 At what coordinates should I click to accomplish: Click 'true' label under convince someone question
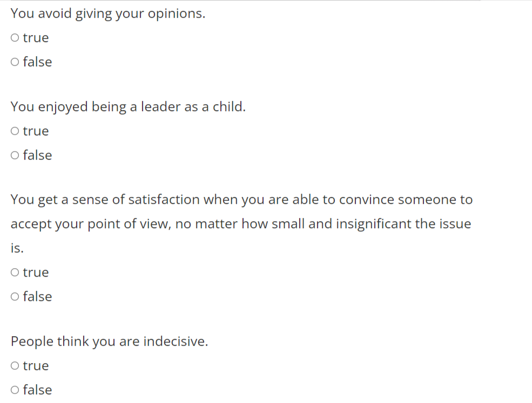click(x=36, y=272)
